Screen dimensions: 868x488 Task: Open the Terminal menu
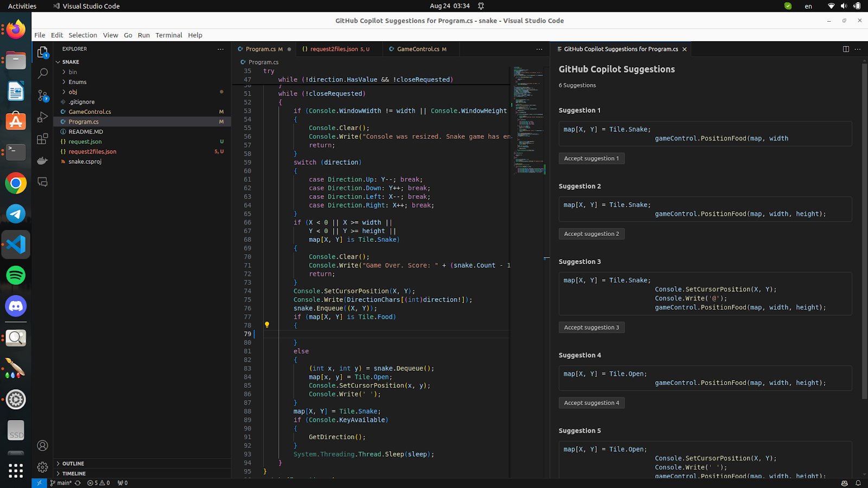click(x=169, y=35)
